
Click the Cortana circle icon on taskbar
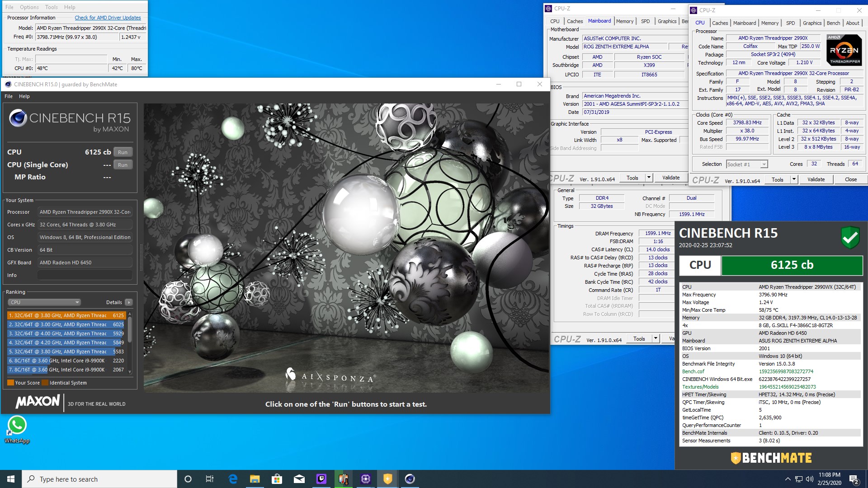(188, 479)
